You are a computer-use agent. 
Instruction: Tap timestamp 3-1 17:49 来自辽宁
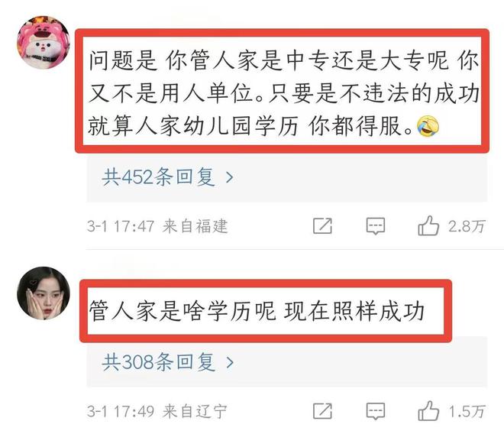157,411
